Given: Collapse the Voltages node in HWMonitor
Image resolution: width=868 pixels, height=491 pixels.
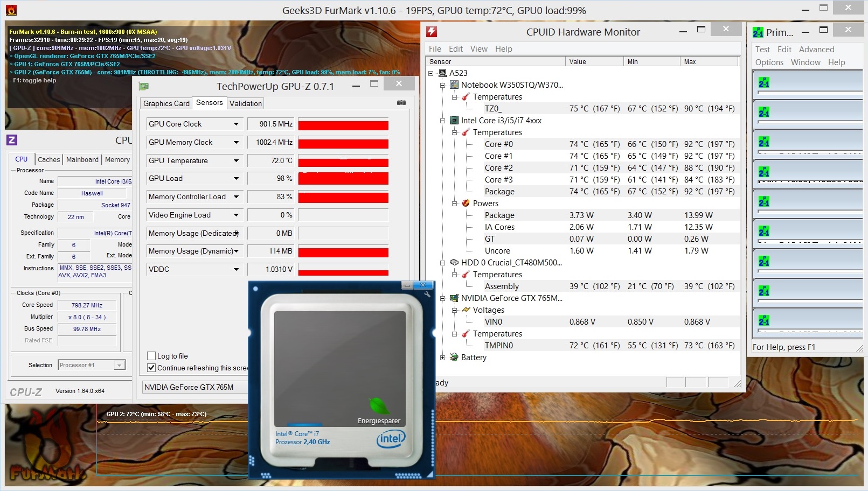Looking at the screenshot, I should click(x=454, y=310).
